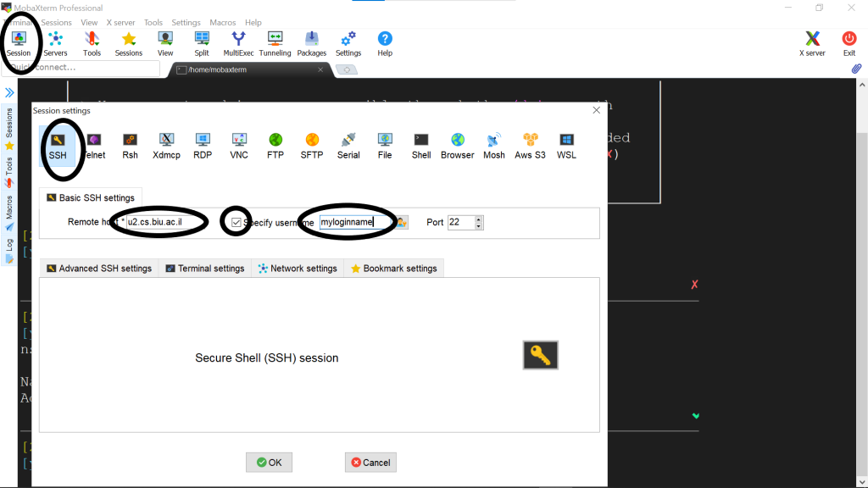
Task: Open the View menu
Action: coord(89,23)
